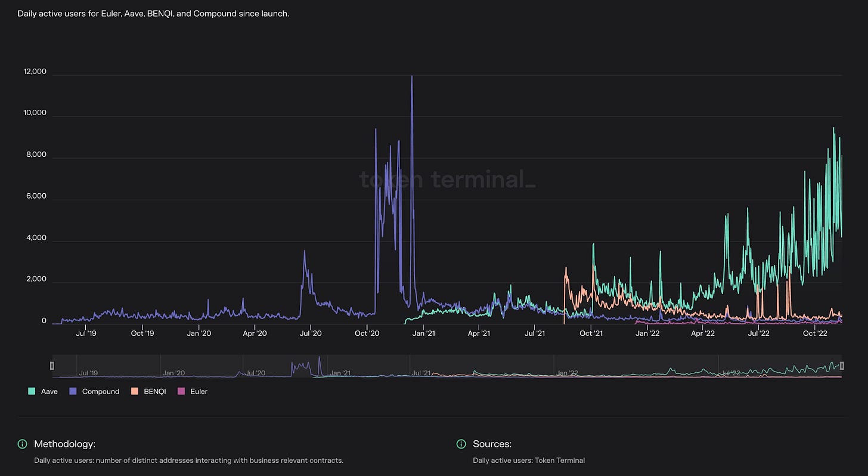
Task: Click the Jul '20 main axis label
Action: point(311,333)
